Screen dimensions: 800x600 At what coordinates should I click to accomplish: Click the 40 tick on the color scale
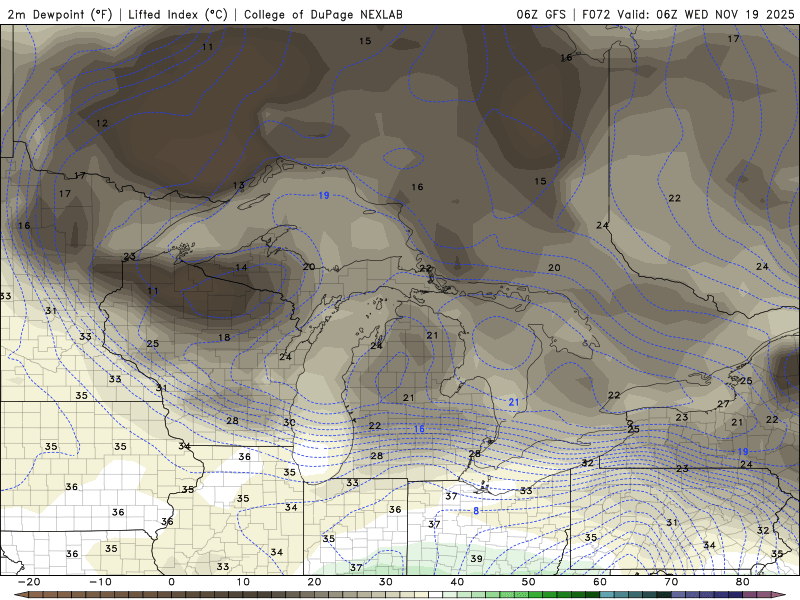[x=457, y=582]
